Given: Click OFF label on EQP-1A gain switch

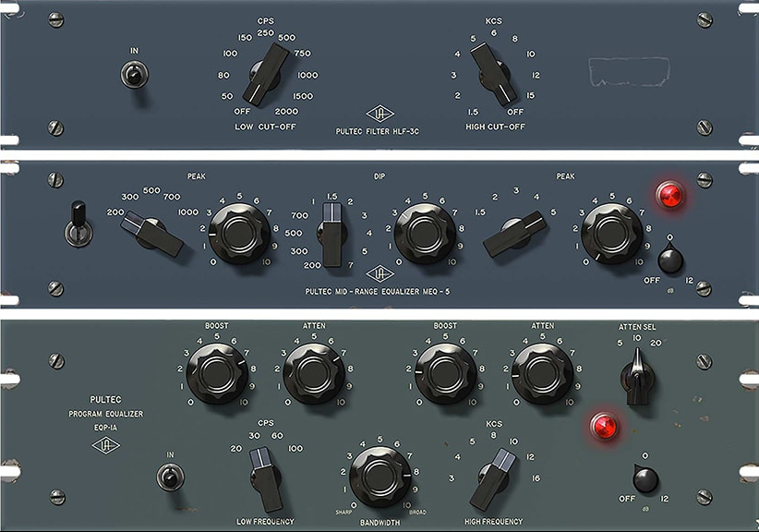Looking at the screenshot, I should click(626, 499).
